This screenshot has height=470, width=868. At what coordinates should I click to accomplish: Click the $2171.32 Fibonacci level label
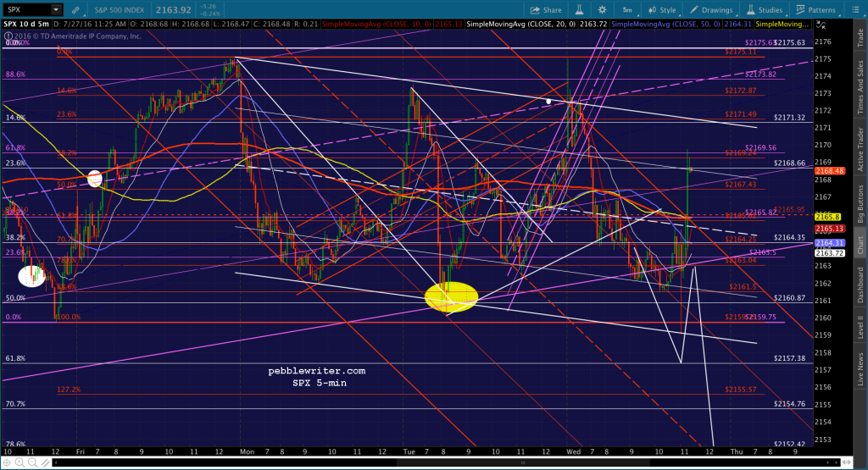[789, 118]
